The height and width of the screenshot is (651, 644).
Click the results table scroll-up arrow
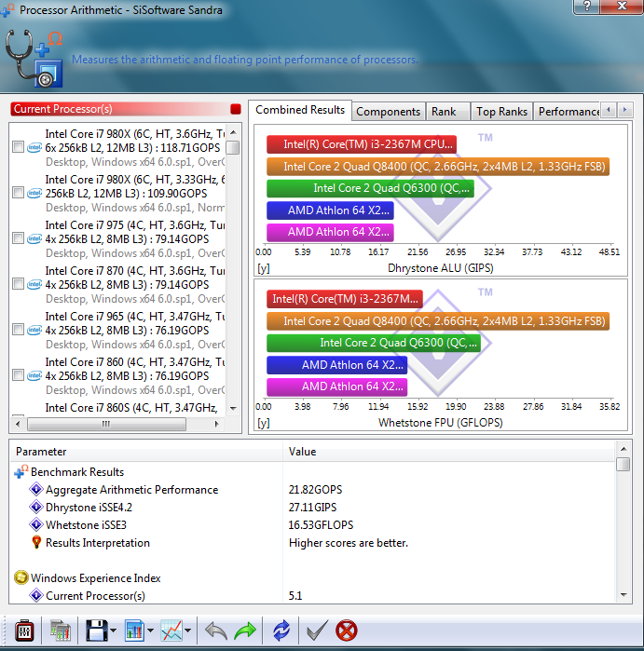(x=623, y=449)
